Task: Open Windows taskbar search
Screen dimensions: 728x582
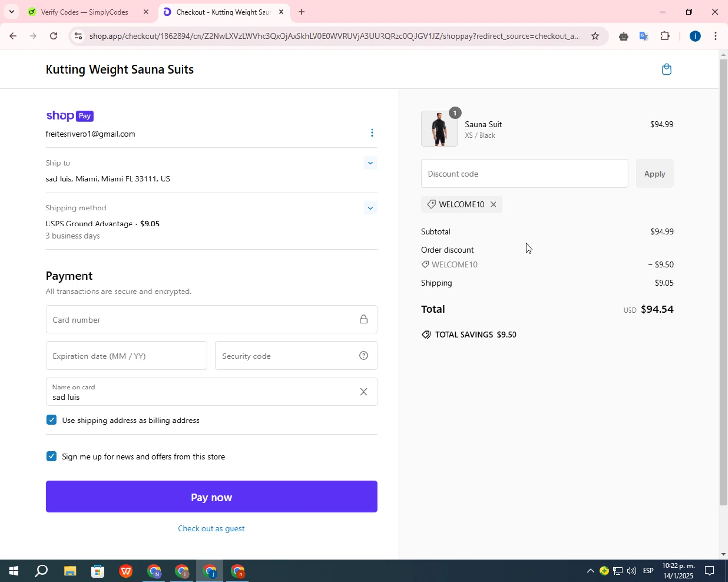Action: [41, 571]
